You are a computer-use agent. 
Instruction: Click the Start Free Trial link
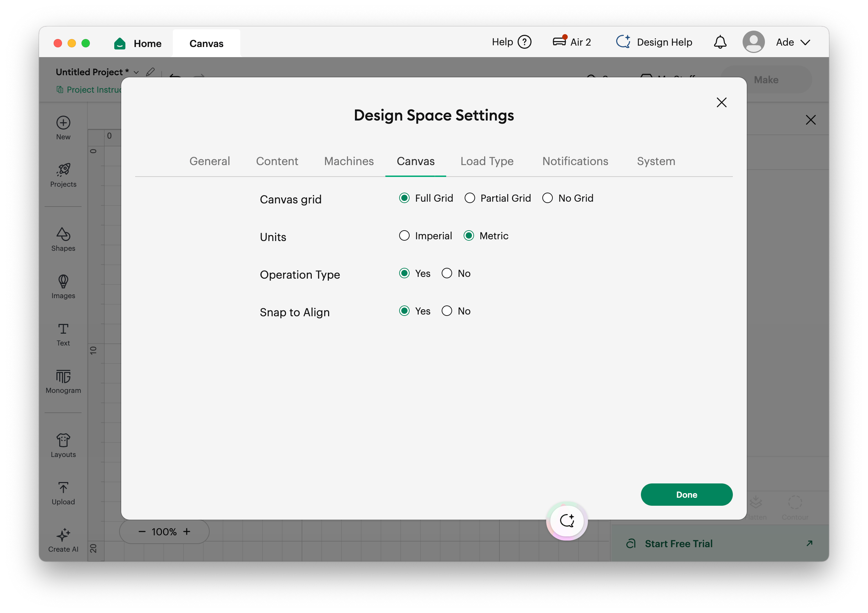[678, 543]
